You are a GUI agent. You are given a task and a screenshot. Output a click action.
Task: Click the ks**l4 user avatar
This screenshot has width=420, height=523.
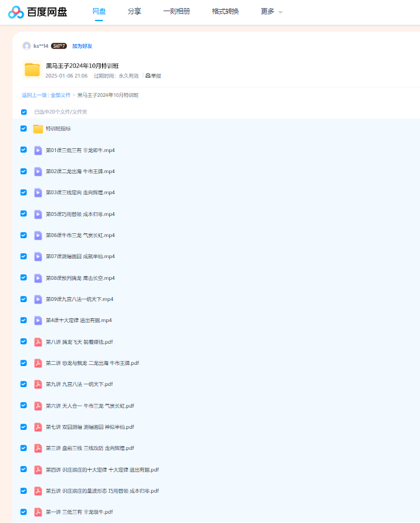26,46
